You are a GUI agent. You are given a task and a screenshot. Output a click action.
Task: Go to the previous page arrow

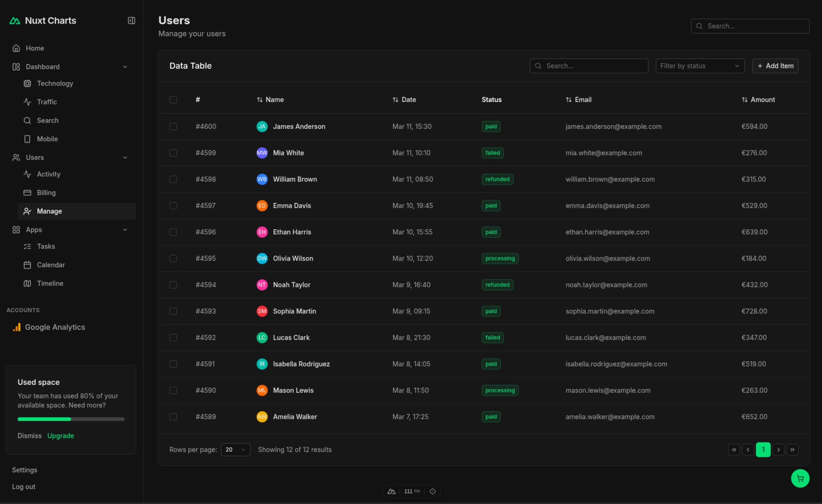point(748,449)
